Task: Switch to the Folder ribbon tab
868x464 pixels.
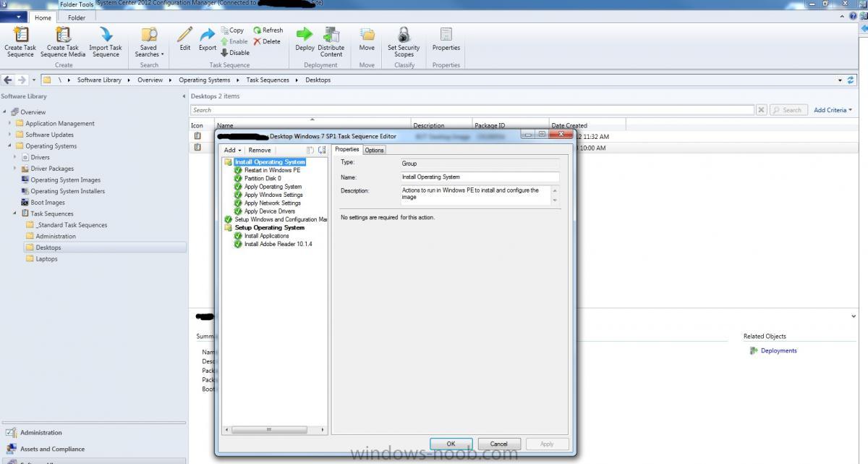Action: 76,17
